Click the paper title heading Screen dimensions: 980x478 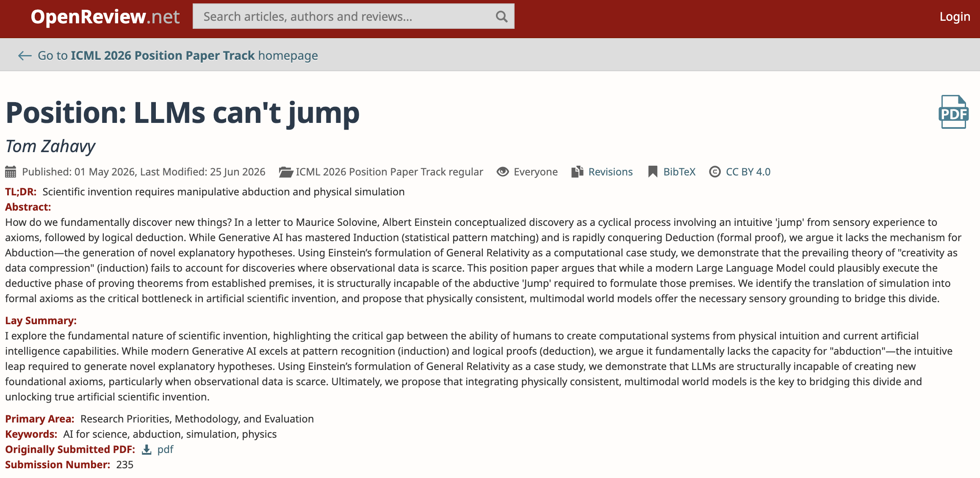(x=183, y=113)
